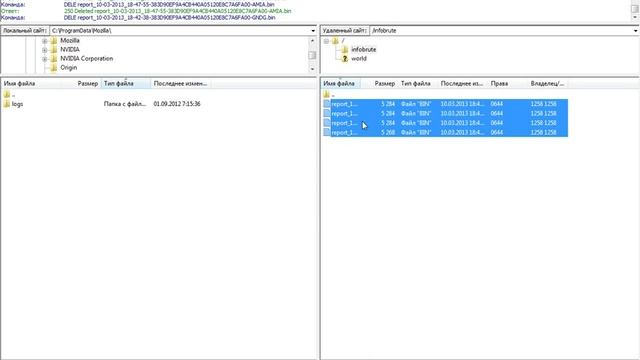Click the 'Папка с файл...' type cell
This screenshot has height=360, width=640.
(125, 104)
